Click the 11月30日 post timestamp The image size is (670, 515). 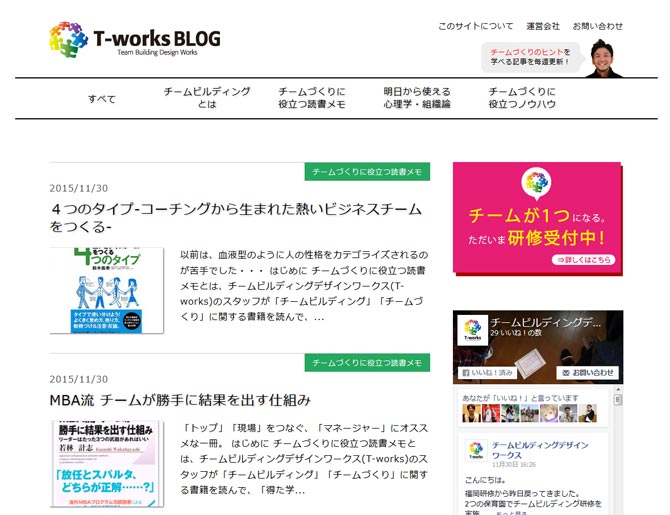(514, 465)
